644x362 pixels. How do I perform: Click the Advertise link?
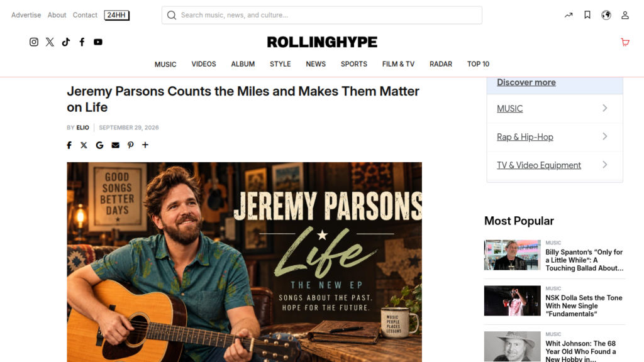coord(26,15)
